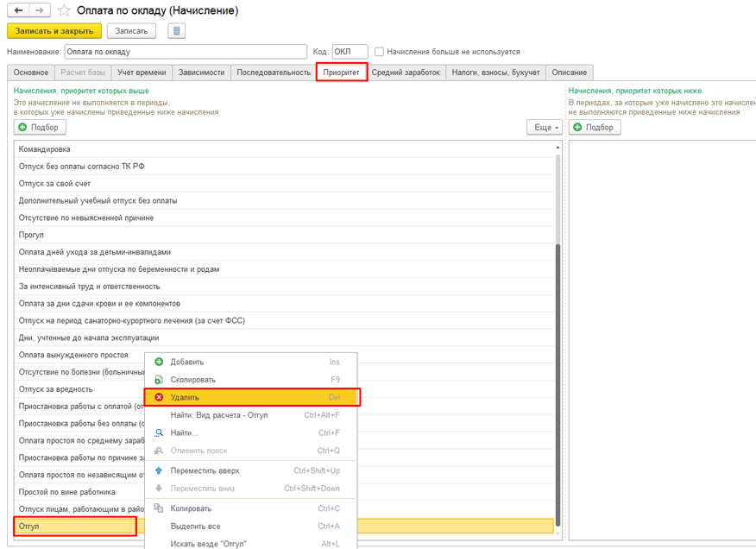Select Оплата за дни сдачи крови row

285,304
